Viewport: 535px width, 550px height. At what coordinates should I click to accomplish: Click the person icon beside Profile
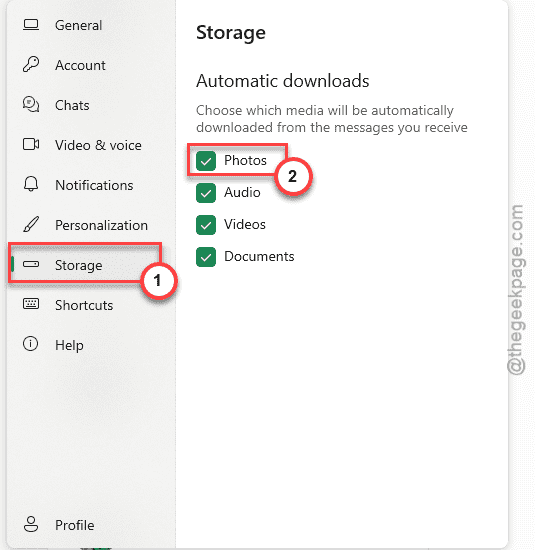(x=31, y=524)
